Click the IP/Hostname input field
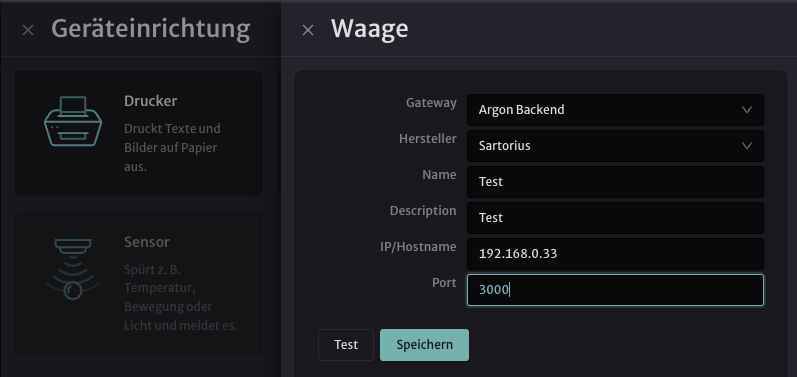 point(615,254)
